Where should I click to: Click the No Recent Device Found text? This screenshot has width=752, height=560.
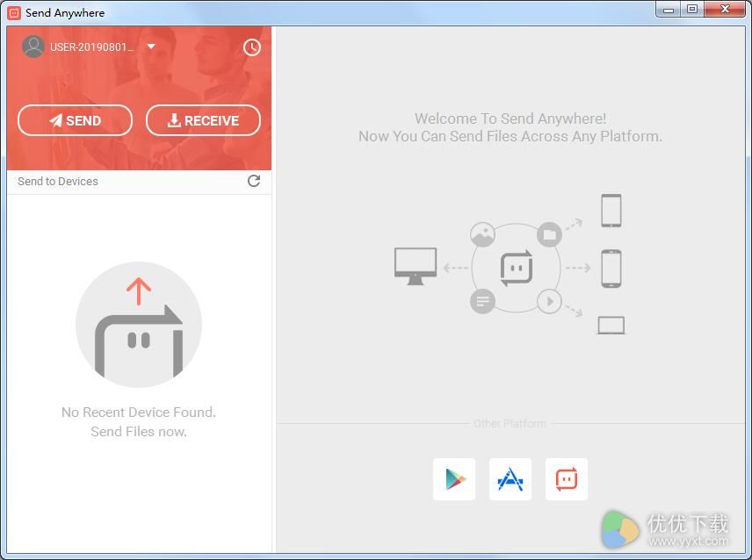tap(139, 412)
